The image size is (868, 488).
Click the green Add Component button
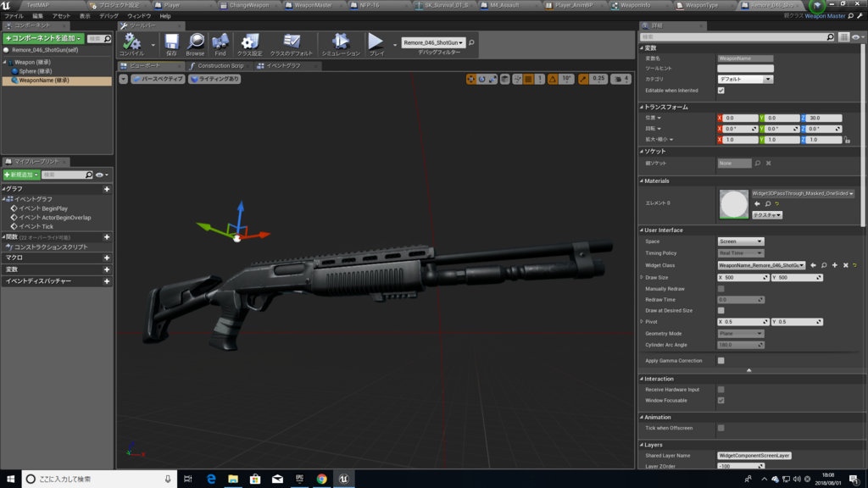[43, 38]
